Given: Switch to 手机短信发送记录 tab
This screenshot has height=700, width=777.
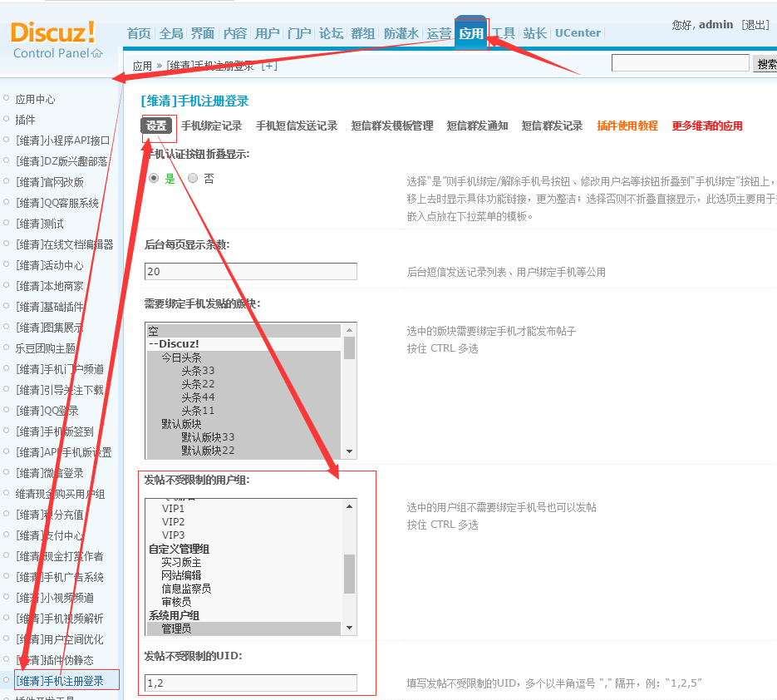Looking at the screenshot, I should (297, 126).
